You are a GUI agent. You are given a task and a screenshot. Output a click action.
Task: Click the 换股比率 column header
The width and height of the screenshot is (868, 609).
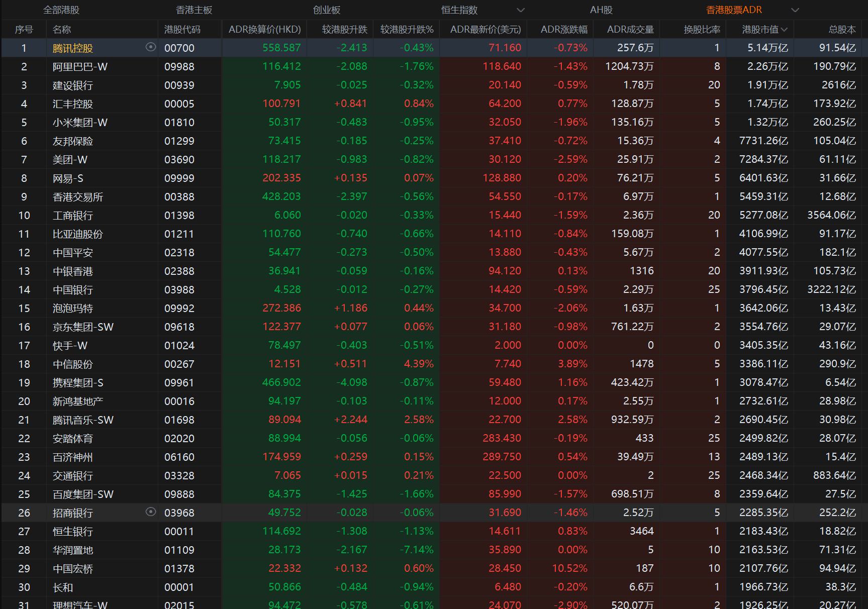pyautogui.click(x=702, y=30)
